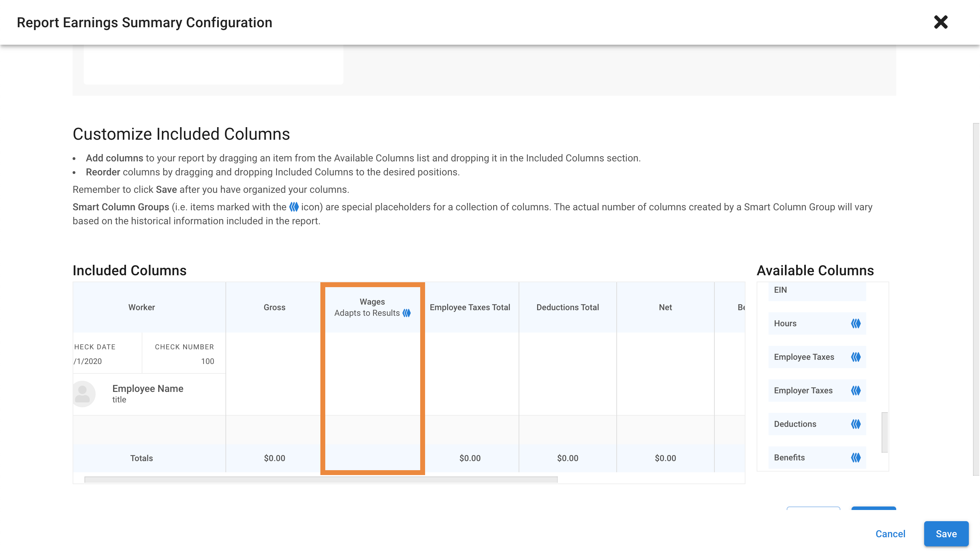Select the Employee Taxes available column

(804, 357)
